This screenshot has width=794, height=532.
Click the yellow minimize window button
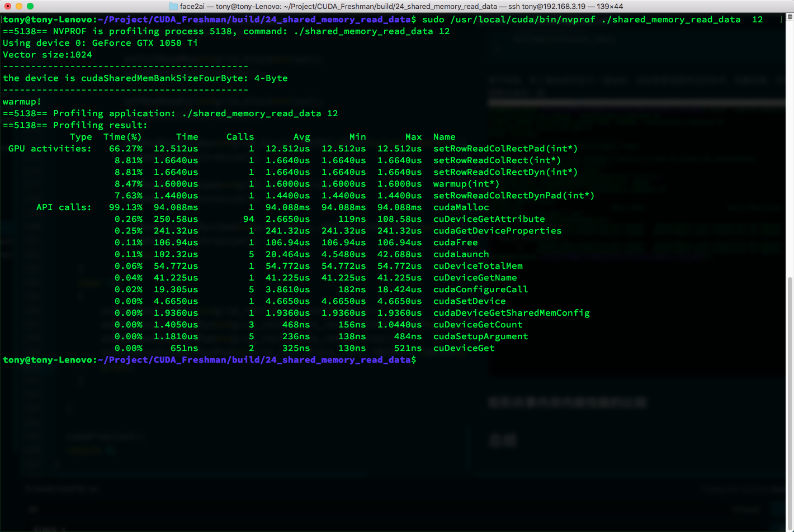click(19, 6)
